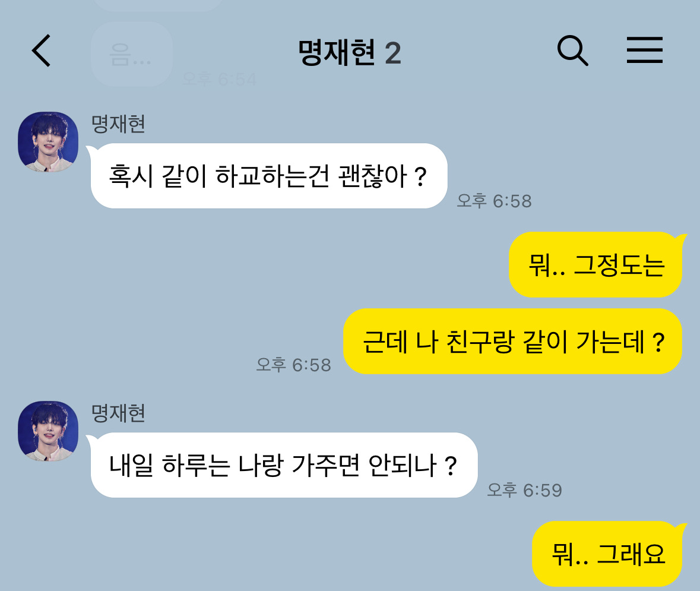Select message 내일 하루는 나랑 가주면 안되나 ?
Screen dimensions: 700x591
[284, 465]
